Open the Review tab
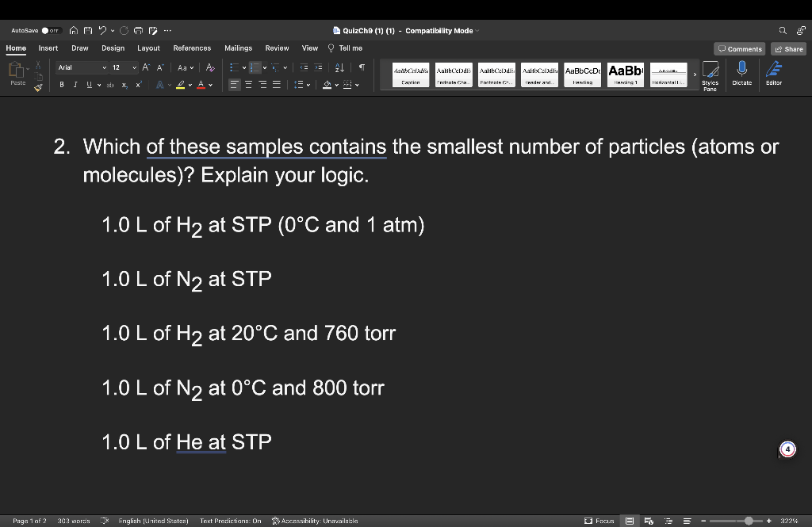812x527 pixels. click(x=277, y=48)
